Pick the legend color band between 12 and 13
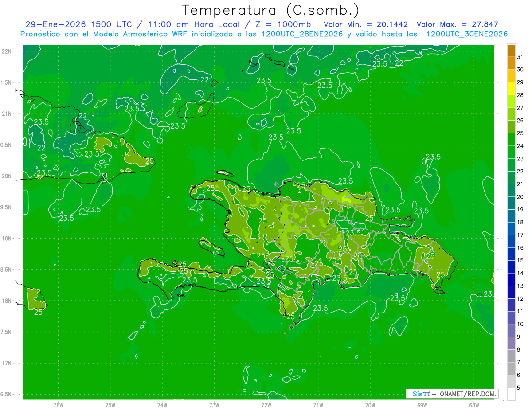 point(511,292)
